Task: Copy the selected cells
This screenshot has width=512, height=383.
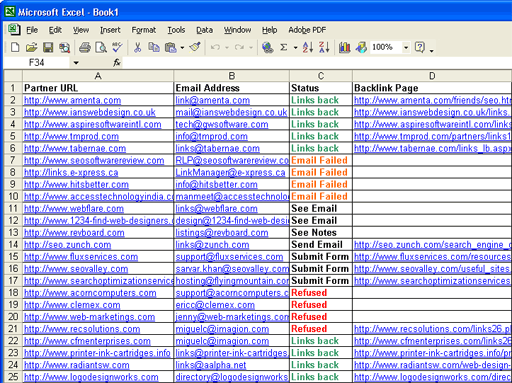Action: 154,47
